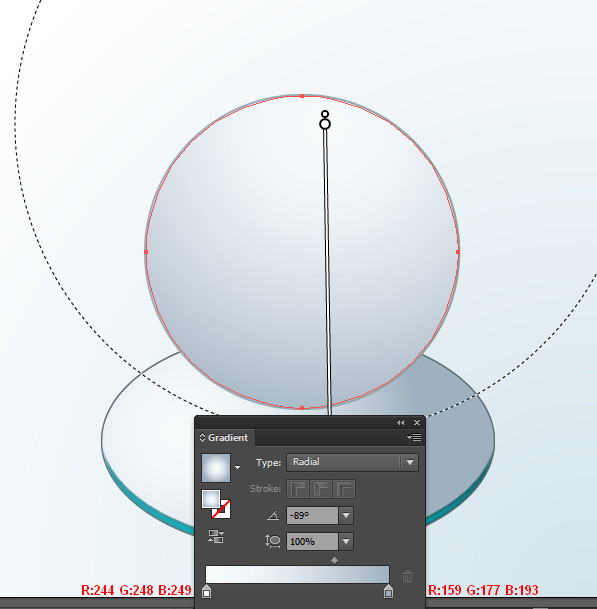
Task: Click the second stroke gradient alignment icon
Action: 321,489
